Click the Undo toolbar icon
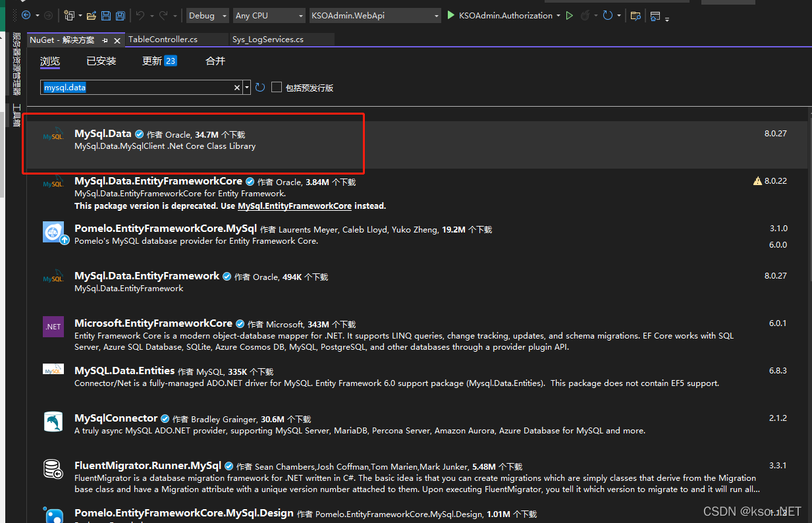 (140, 15)
